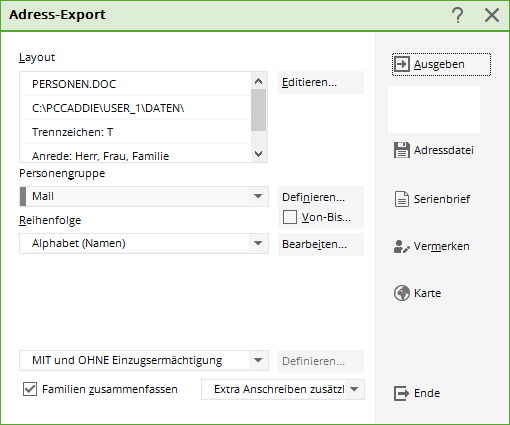510x425 pixels.
Task: Close the Adress-Export dialog
Action: [492, 15]
